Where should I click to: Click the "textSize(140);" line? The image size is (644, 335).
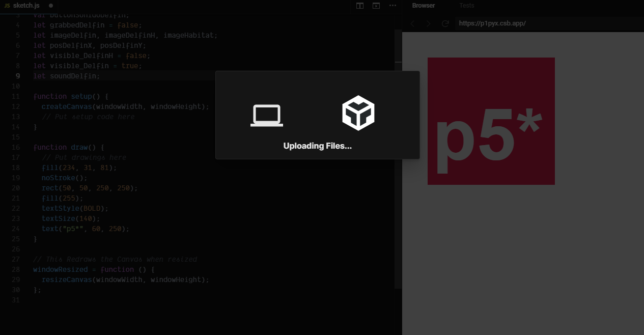71,218
